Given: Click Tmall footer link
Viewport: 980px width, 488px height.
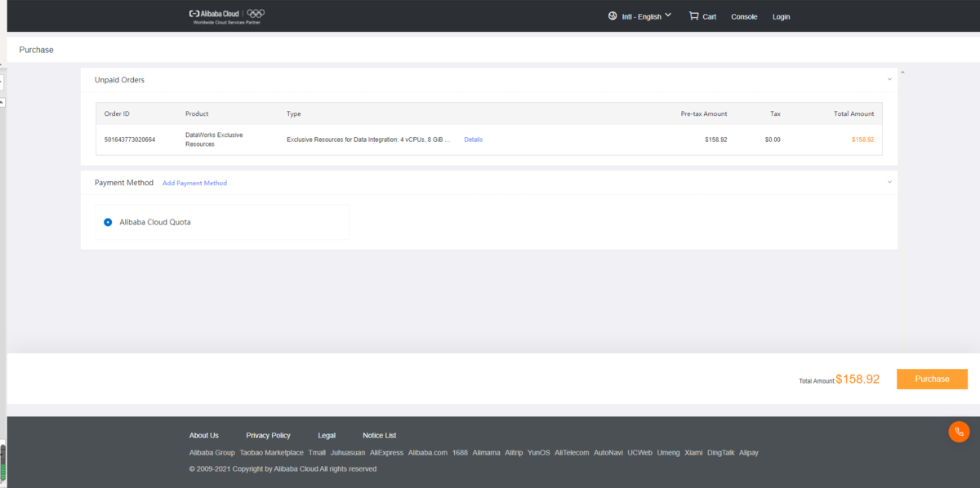Looking at the screenshot, I should [x=317, y=452].
